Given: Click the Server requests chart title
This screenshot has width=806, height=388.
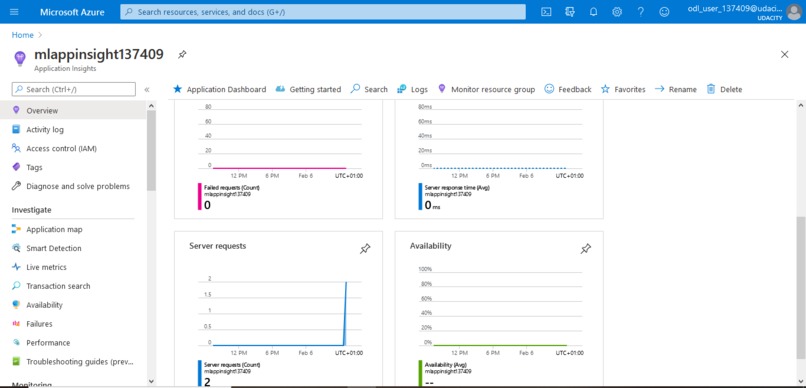Looking at the screenshot, I should coord(217,246).
